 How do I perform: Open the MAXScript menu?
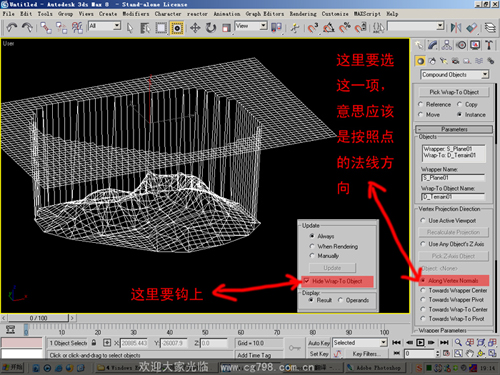[367, 14]
